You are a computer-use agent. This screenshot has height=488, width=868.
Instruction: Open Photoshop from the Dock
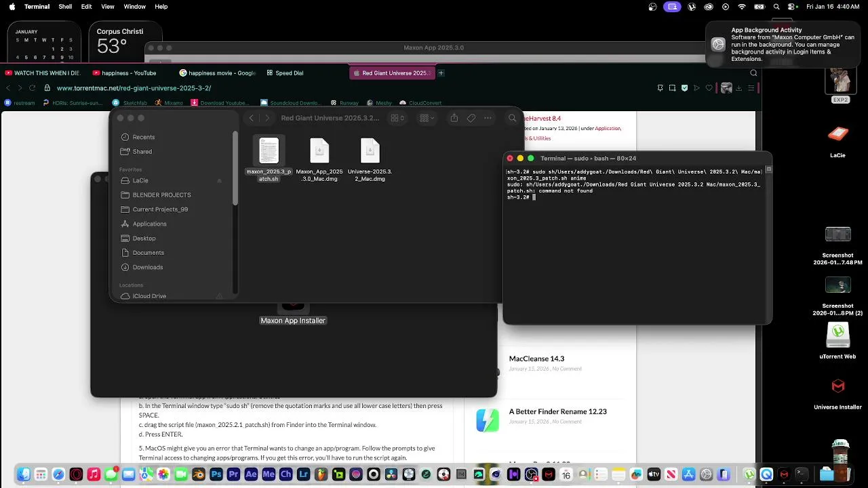[216, 474]
